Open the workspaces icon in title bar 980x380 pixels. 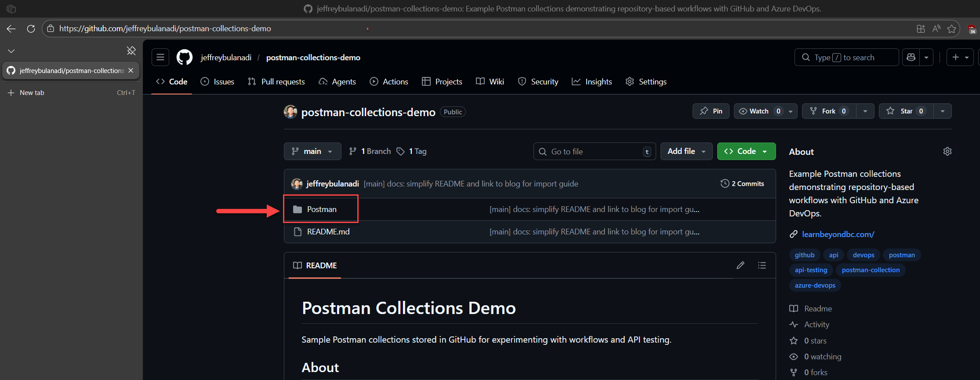pyautogui.click(x=11, y=9)
